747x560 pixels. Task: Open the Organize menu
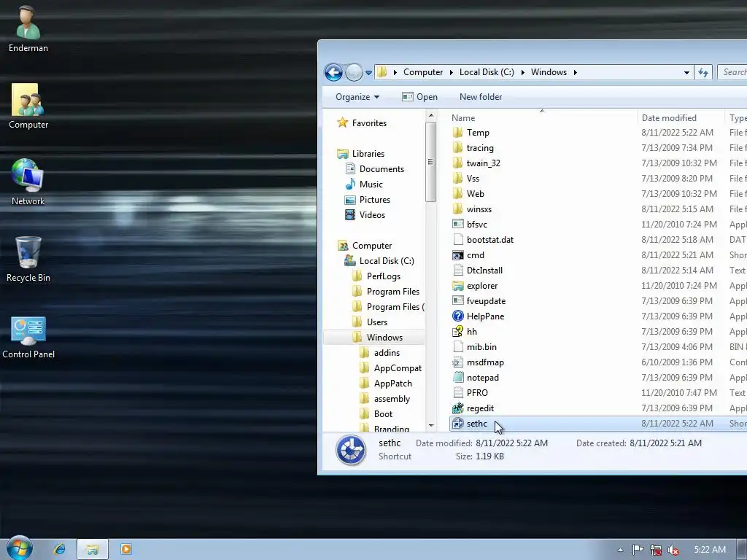point(357,97)
